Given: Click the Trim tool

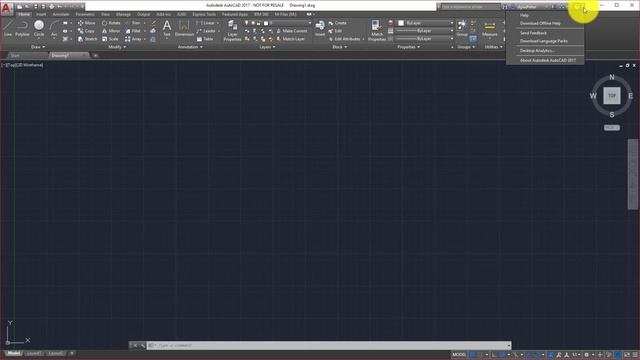Looking at the screenshot, I should click(x=134, y=23).
